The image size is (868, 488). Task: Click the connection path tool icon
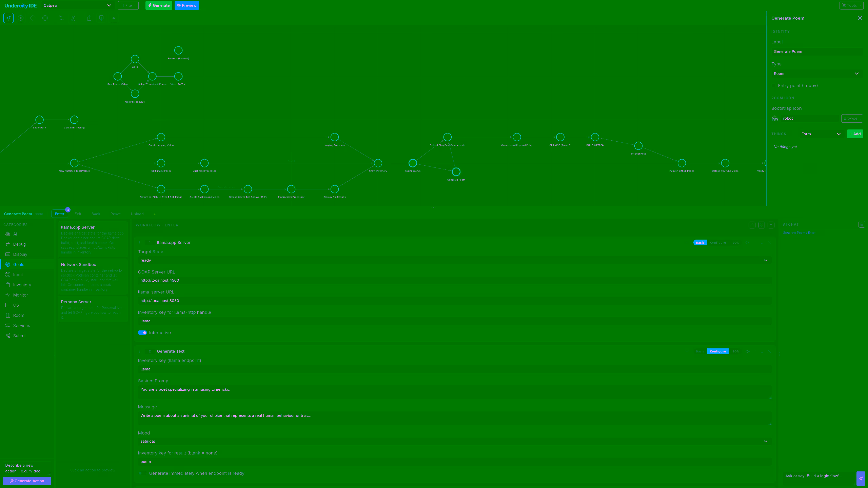tap(61, 18)
